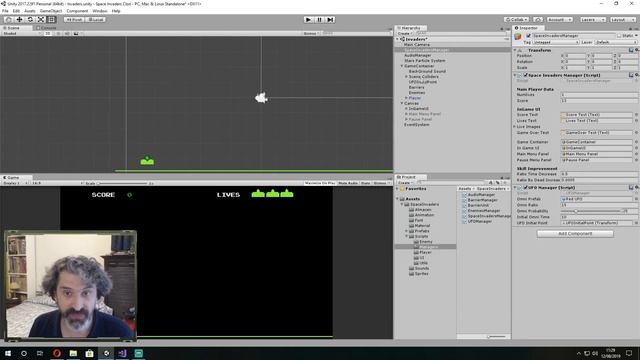Open the Layer dropdown in Inspector
Screen dimensions: 640x360
(616, 42)
